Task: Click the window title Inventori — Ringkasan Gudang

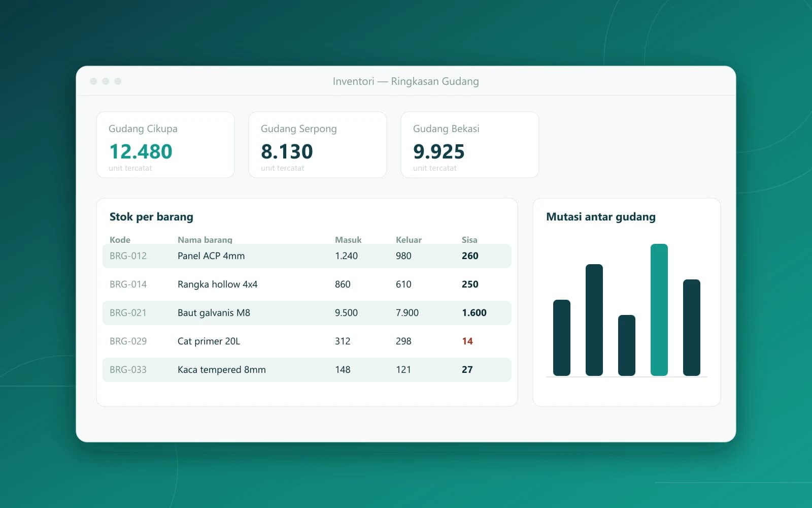Action: [x=406, y=81]
